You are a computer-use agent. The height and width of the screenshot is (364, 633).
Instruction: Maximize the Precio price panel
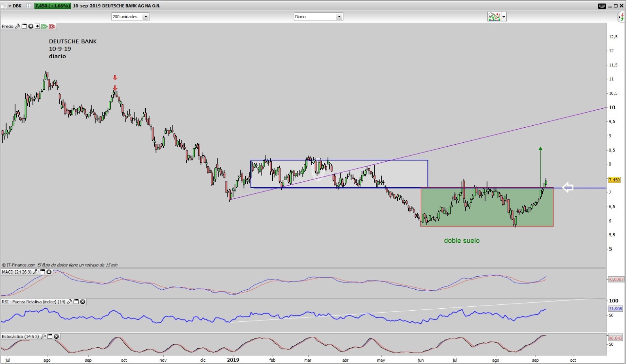point(24,26)
